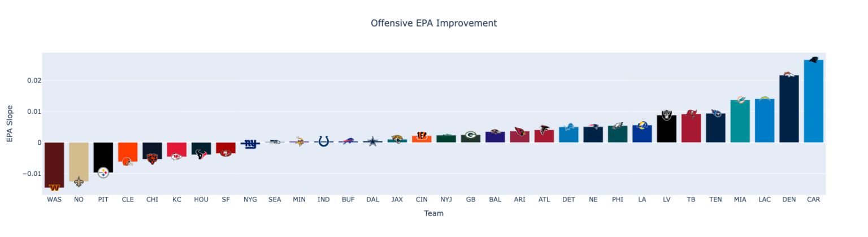868x237 pixels.
Task: Click the New Orleans Saints fleur-de-lis logo
Action: tap(79, 182)
